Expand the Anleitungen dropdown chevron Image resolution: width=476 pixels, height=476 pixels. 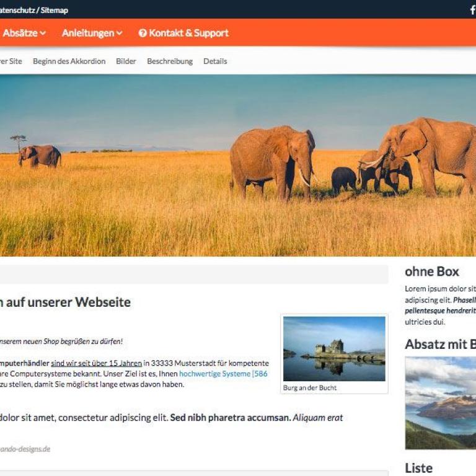tap(119, 33)
